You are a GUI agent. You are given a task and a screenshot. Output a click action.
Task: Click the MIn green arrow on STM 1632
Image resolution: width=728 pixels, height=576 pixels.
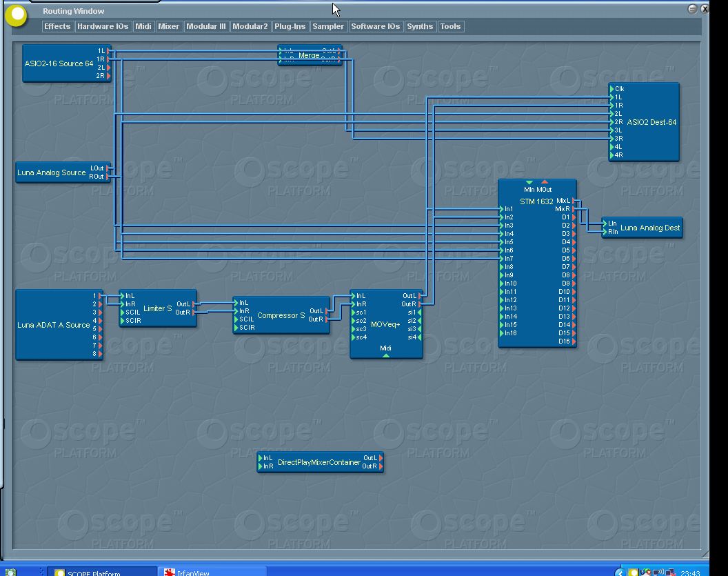529,183
